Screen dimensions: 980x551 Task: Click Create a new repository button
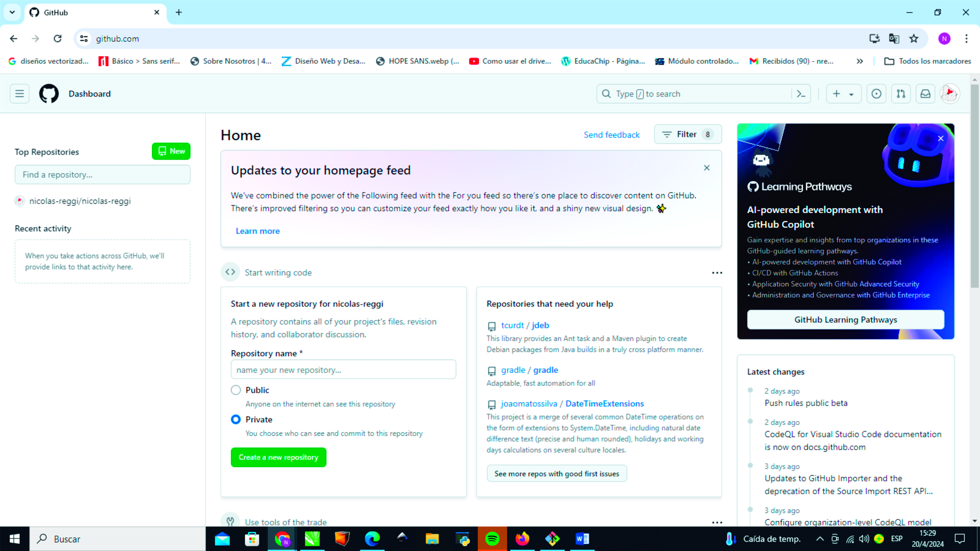(x=279, y=457)
